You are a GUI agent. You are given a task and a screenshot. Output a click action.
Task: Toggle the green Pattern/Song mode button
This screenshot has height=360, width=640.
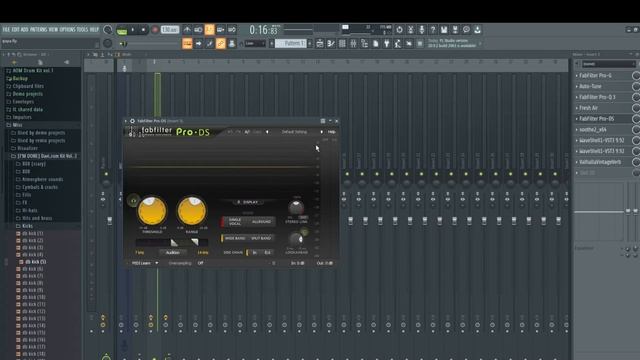click(x=121, y=30)
